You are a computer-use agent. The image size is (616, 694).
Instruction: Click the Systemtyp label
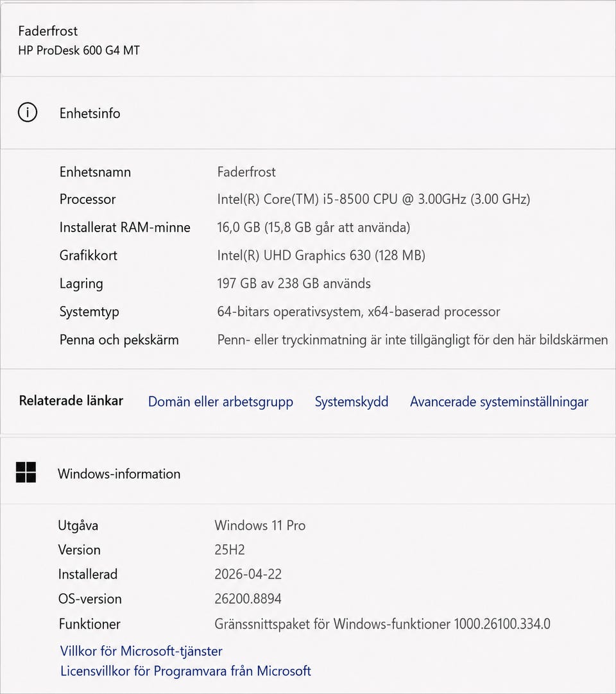[89, 312]
